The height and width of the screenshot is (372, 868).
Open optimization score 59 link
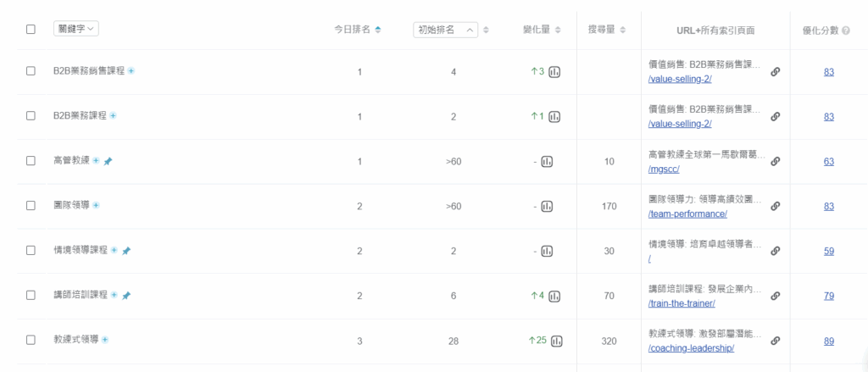829,251
